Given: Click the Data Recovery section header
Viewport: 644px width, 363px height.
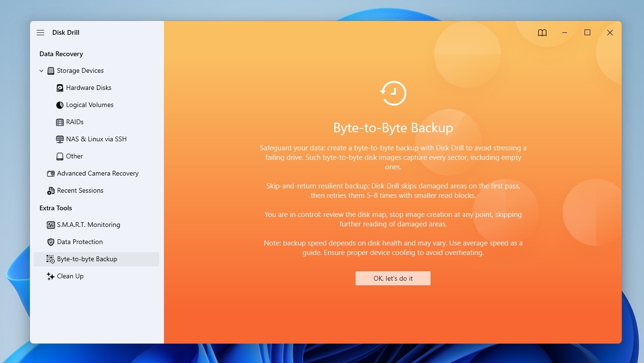Looking at the screenshot, I should tap(61, 54).
